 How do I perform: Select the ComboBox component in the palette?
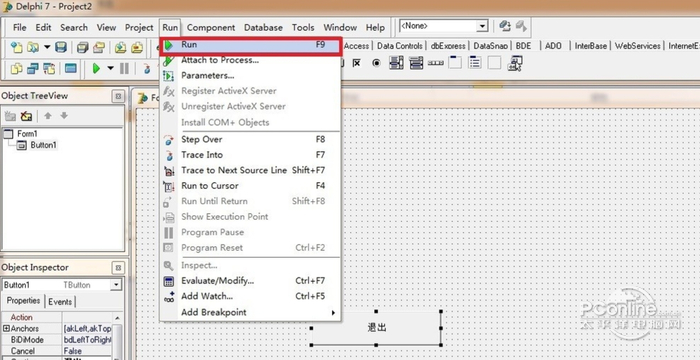416,63
